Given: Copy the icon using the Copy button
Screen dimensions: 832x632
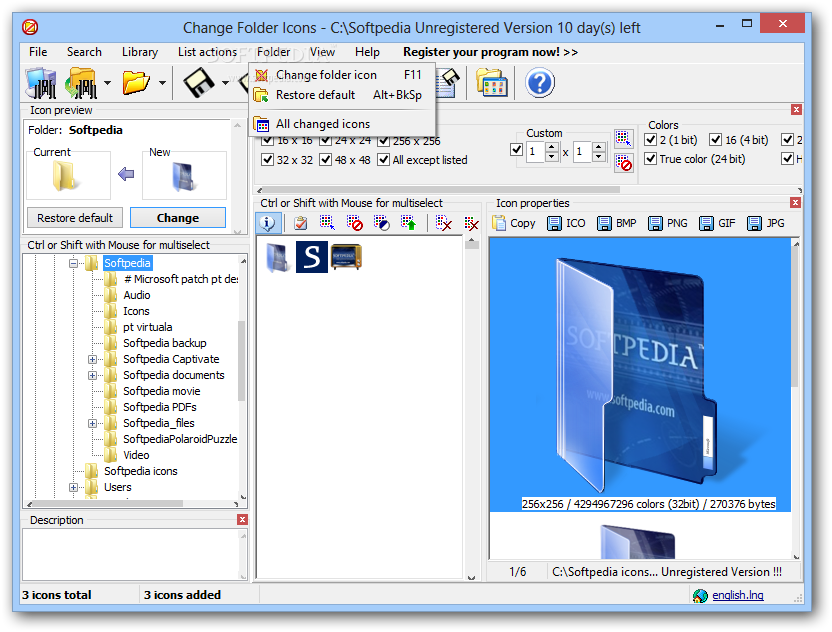Looking at the screenshot, I should (x=514, y=223).
